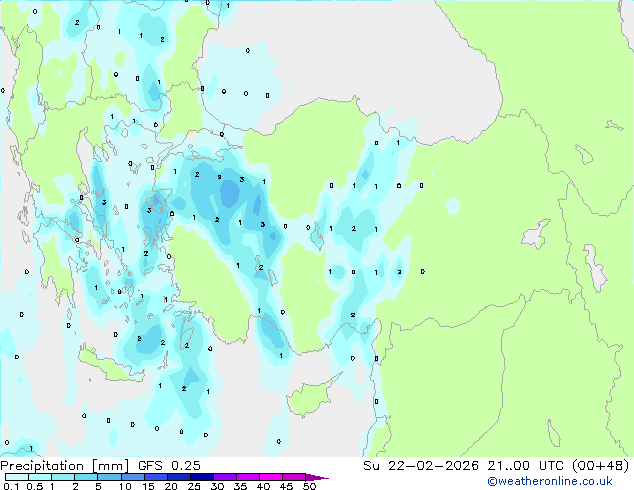Screen dimensions: 634x490
Task: Click the 10–15 mm legend swatch
Action: tap(133, 477)
